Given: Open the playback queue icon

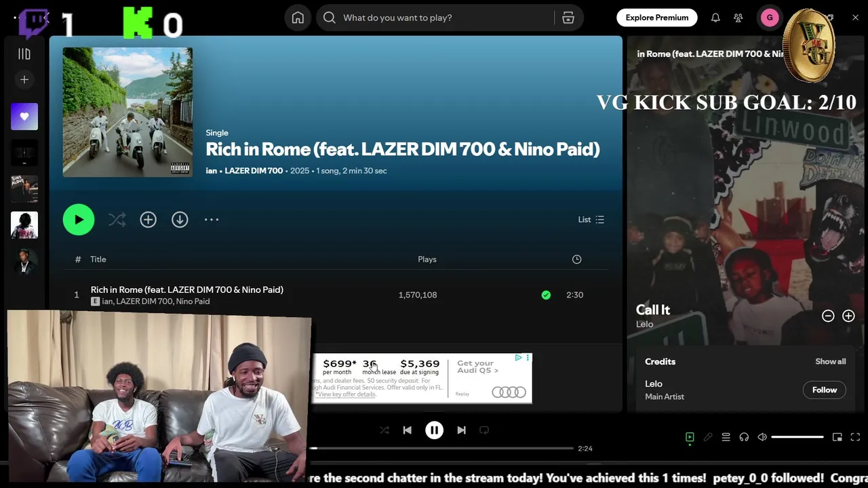Looking at the screenshot, I should (726, 437).
